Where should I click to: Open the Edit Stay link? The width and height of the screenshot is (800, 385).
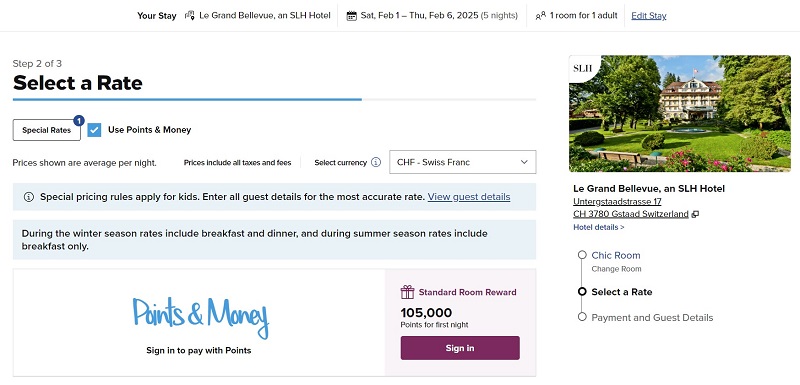(x=648, y=16)
